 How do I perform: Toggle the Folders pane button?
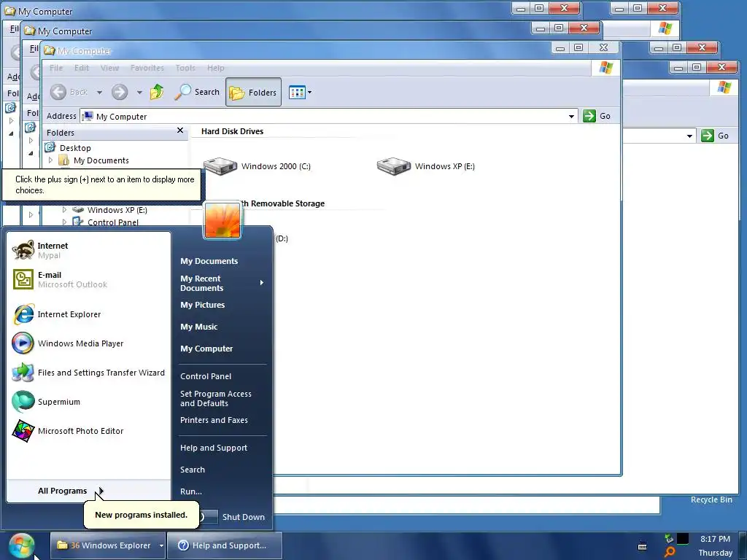point(253,93)
